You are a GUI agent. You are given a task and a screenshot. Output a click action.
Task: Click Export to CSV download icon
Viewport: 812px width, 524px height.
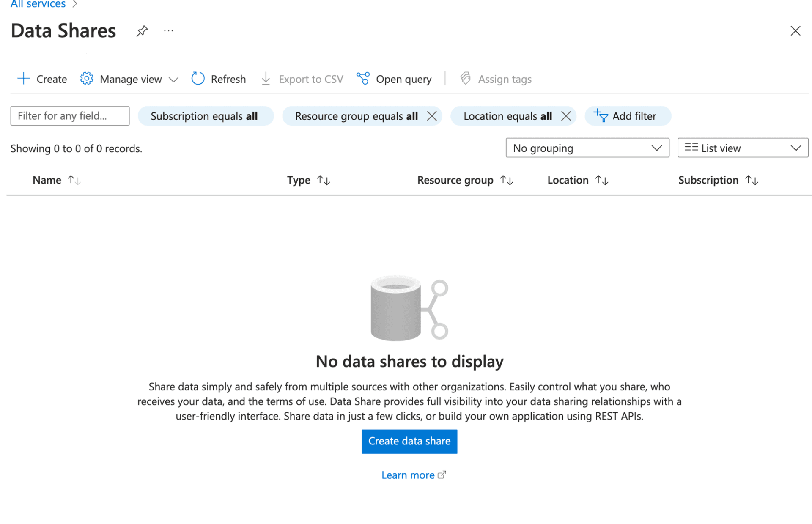point(266,79)
